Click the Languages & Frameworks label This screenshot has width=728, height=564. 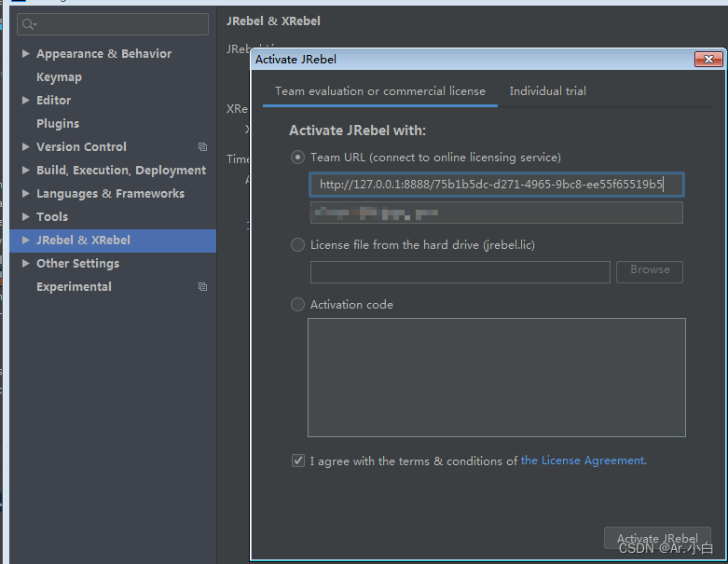(x=111, y=193)
